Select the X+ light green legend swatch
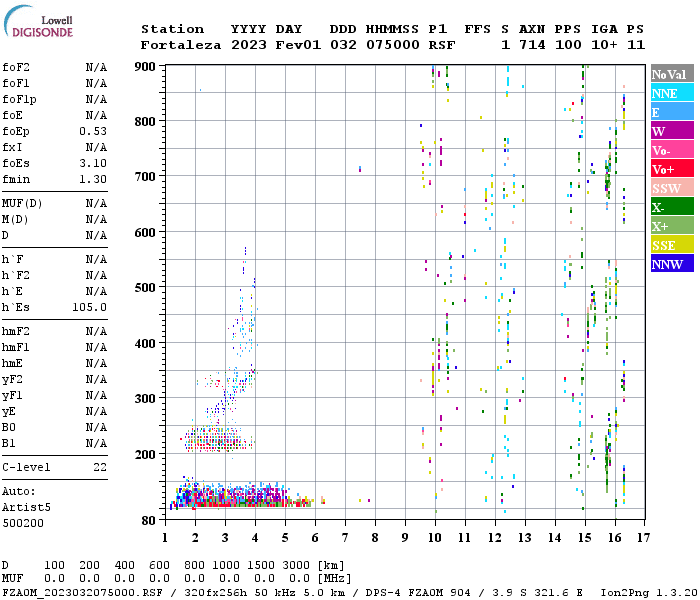This screenshot has width=700, height=600. click(672, 226)
